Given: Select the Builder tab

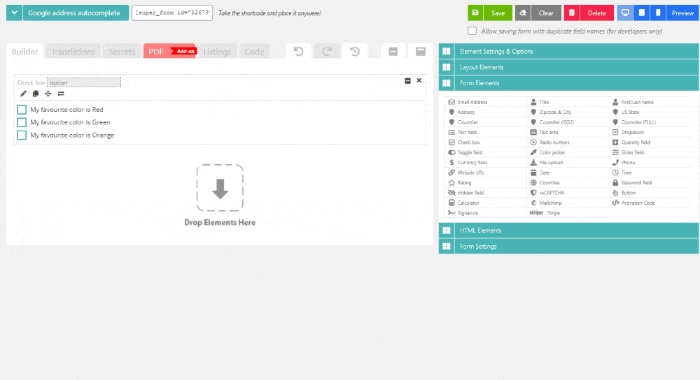Looking at the screenshot, I should [25, 51].
